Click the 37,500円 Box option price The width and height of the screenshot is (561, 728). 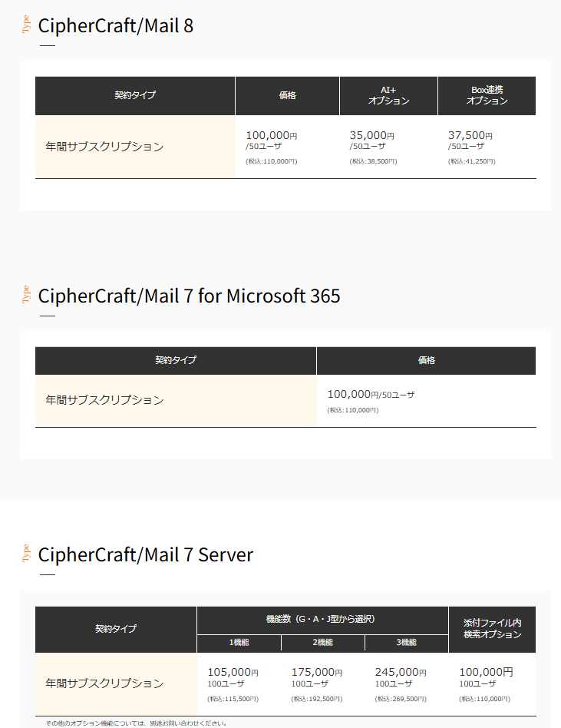click(470, 136)
